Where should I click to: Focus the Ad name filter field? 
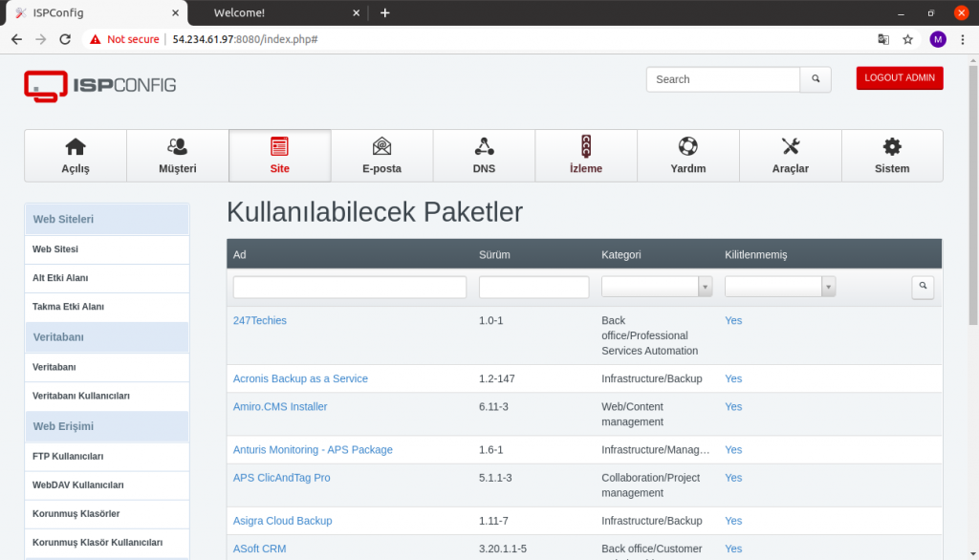point(350,288)
